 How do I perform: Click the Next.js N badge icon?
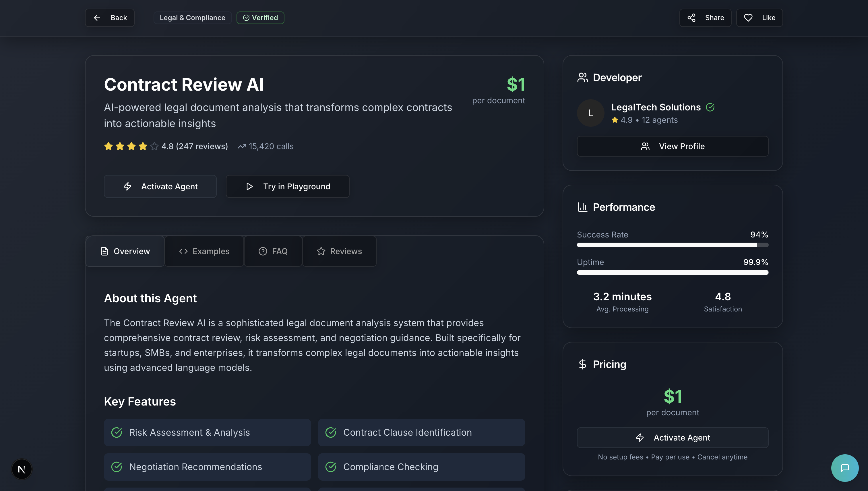22,469
